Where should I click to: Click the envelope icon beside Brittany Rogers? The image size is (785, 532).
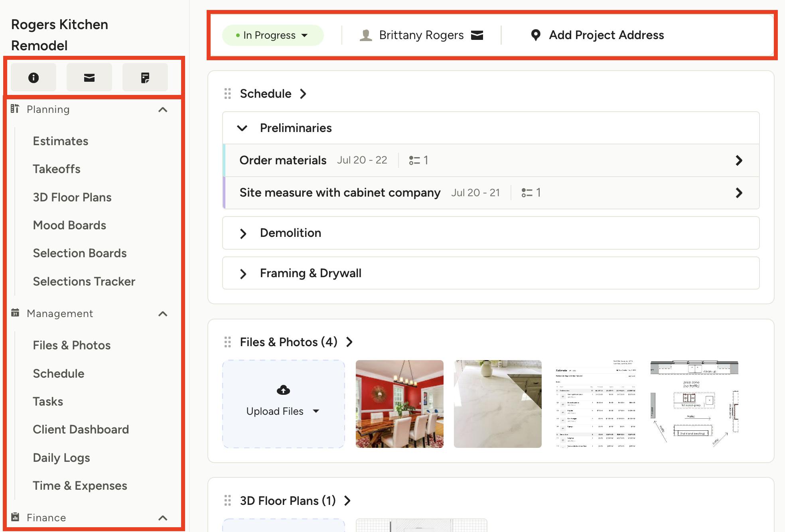click(477, 35)
